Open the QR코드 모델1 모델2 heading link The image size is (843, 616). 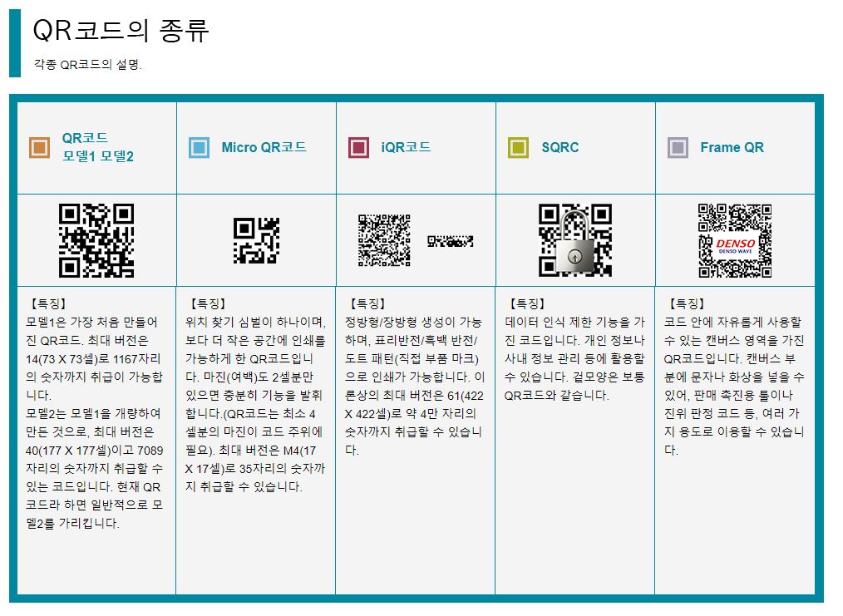pyautogui.click(x=98, y=147)
